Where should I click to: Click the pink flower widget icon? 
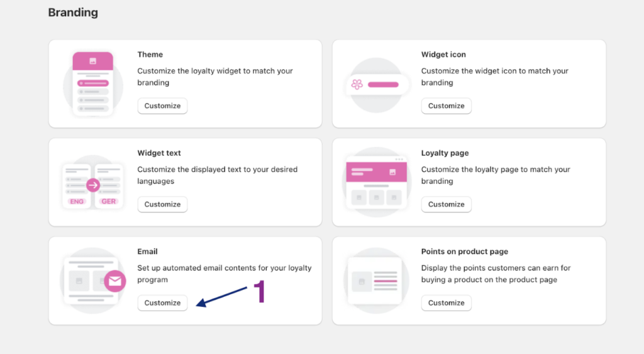pos(357,84)
